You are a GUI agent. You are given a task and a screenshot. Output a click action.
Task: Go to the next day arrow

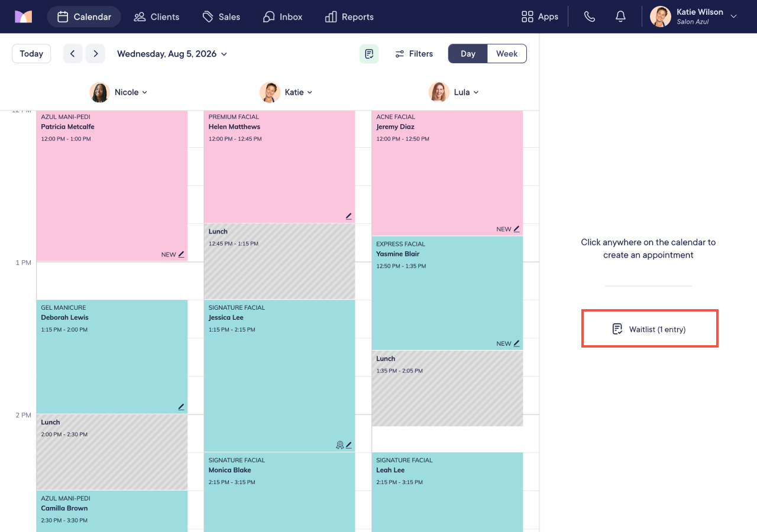point(95,54)
